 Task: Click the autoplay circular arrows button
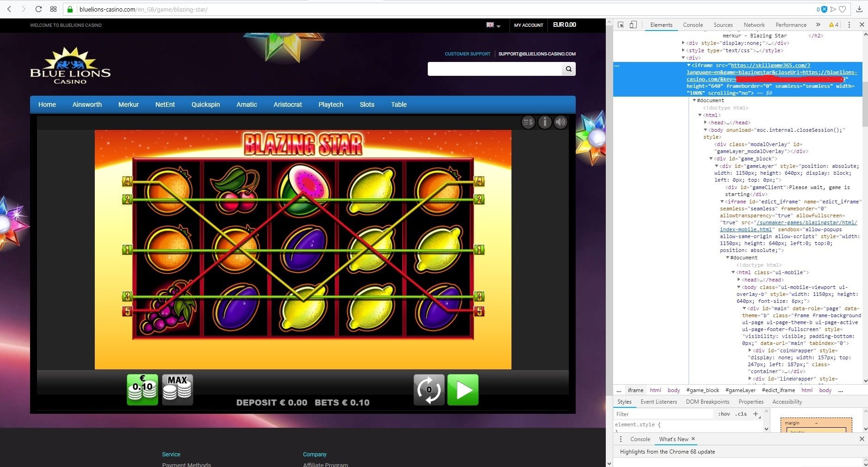429,389
